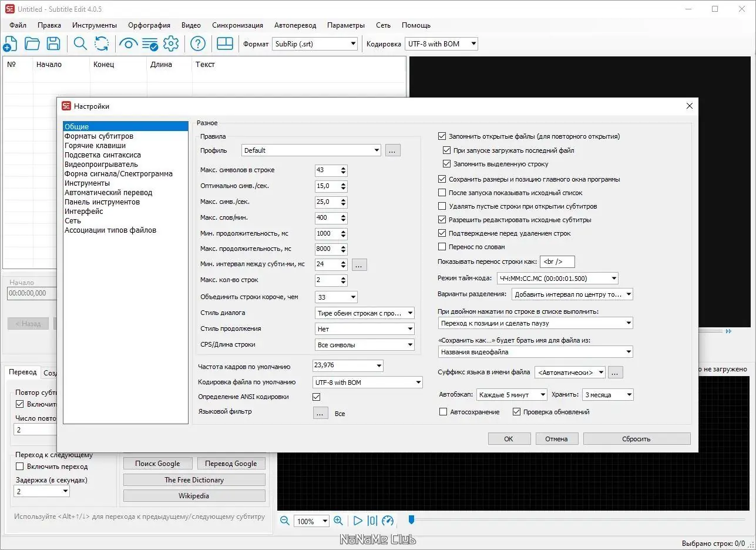Toggle the Перенос по словам checkbox
Image resolution: width=756 pixels, height=550 pixels.
[442, 247]
